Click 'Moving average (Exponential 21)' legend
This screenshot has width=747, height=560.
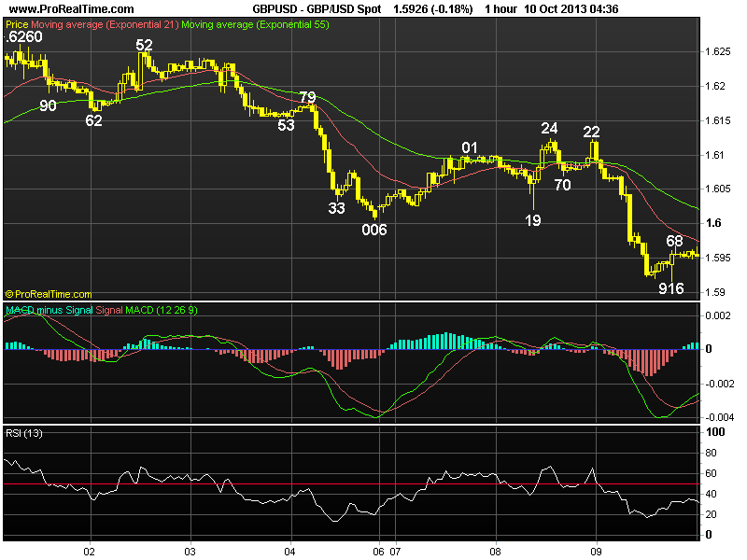click(105, 25)
